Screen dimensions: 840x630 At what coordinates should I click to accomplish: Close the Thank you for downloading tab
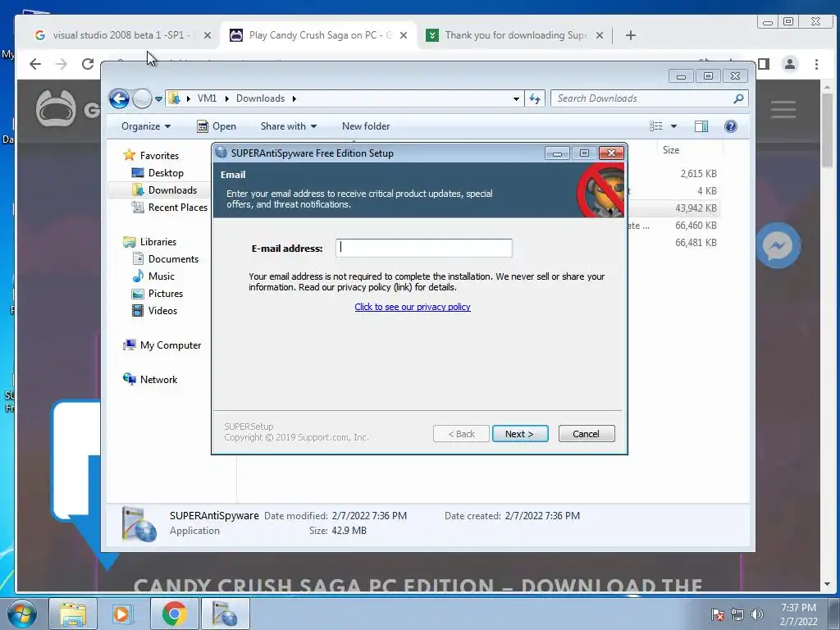tap(600, 35)
